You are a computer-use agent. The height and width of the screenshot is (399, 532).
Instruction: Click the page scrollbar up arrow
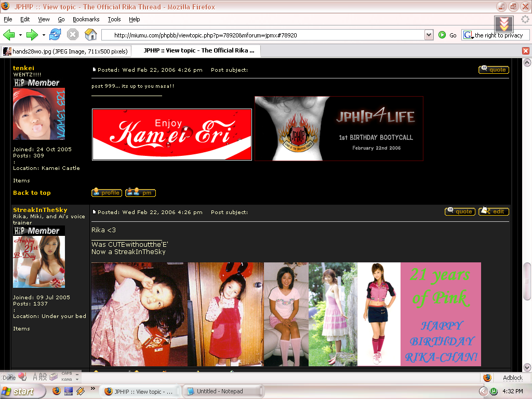527,62
